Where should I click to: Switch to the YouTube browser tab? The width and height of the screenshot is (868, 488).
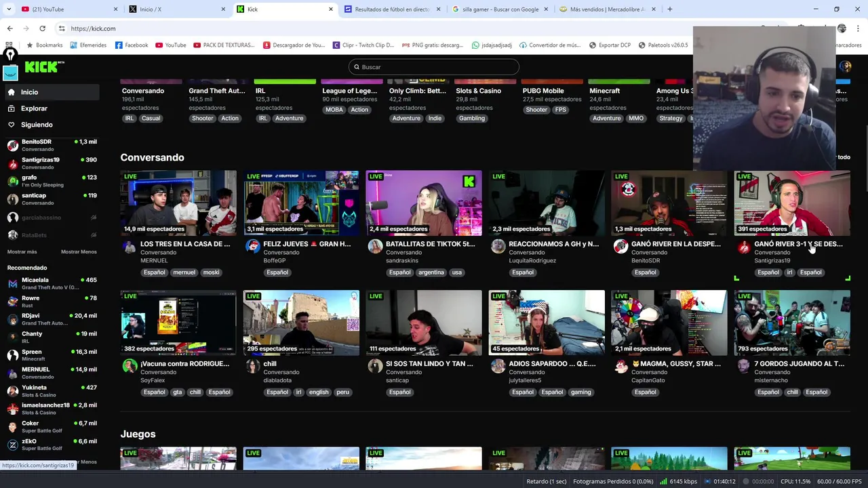[x=68, y=9]
